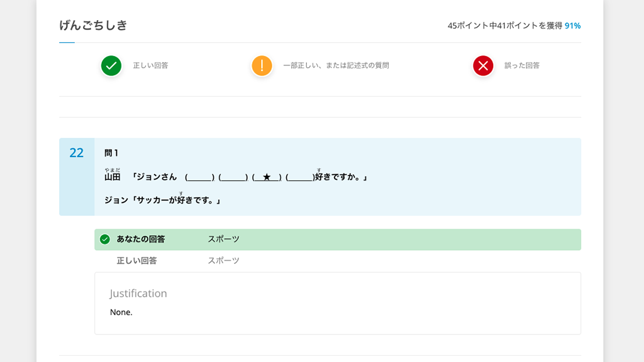Click the red X incorrect-answer icon
The height and width of the screenshot is (362, 644).
click(x=483, y=65)
